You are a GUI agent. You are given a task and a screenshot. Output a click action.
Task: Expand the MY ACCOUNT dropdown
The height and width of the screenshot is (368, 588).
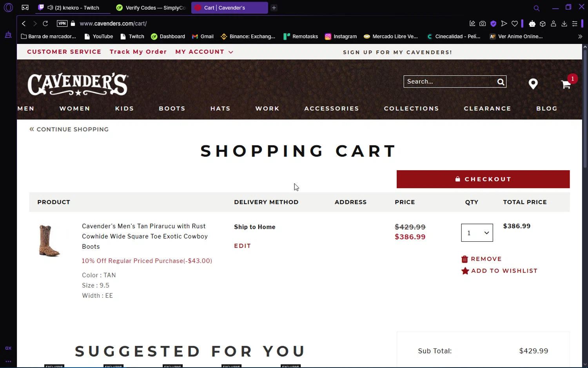tap(204, 52)
